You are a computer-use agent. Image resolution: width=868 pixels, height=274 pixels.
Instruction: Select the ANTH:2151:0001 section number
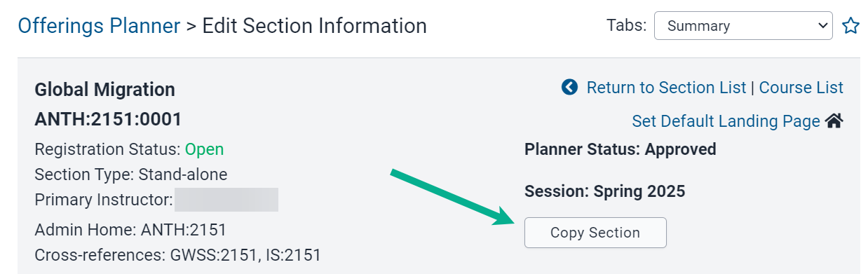108,120
